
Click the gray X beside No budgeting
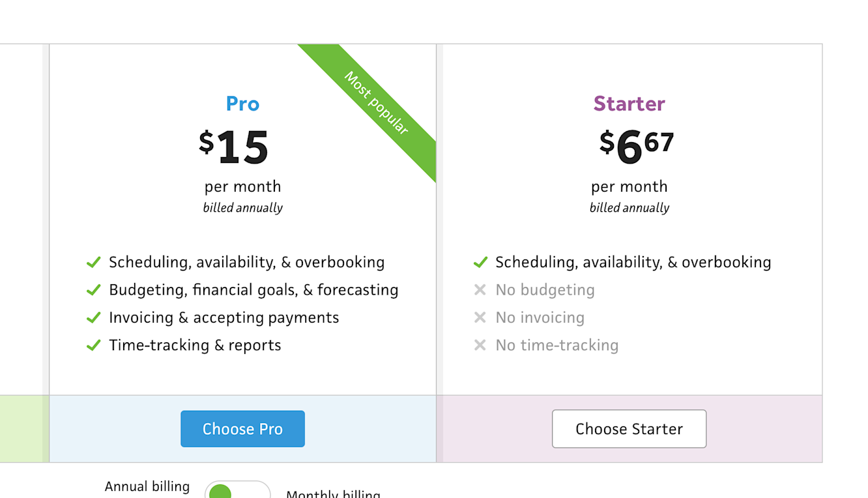pyautogui.click(x=480, y=290)
